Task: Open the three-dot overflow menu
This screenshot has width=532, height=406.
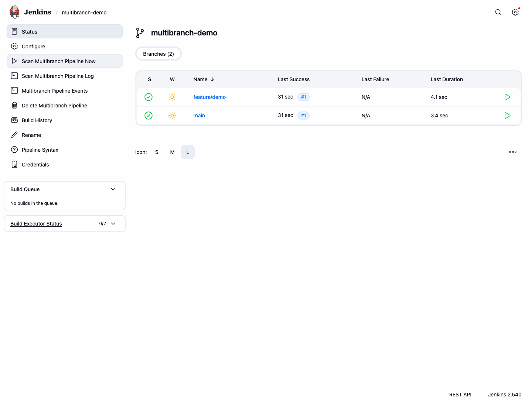Action: (513, 152)
